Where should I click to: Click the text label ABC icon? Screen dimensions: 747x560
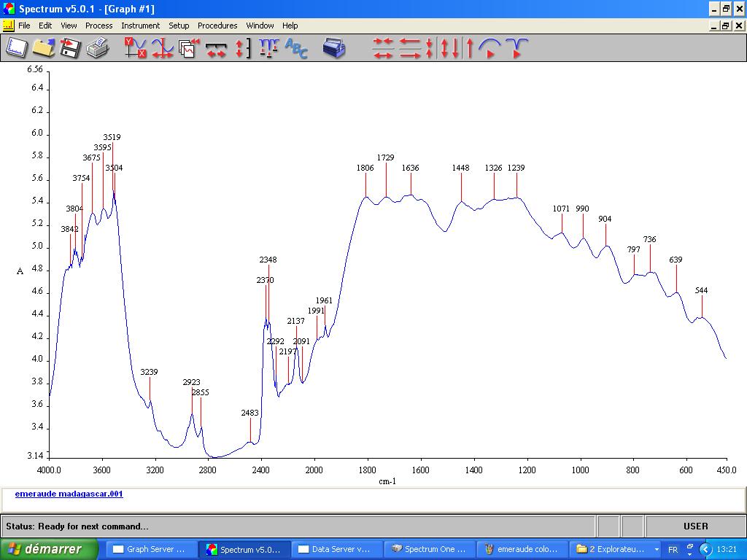tap(296, 48)
